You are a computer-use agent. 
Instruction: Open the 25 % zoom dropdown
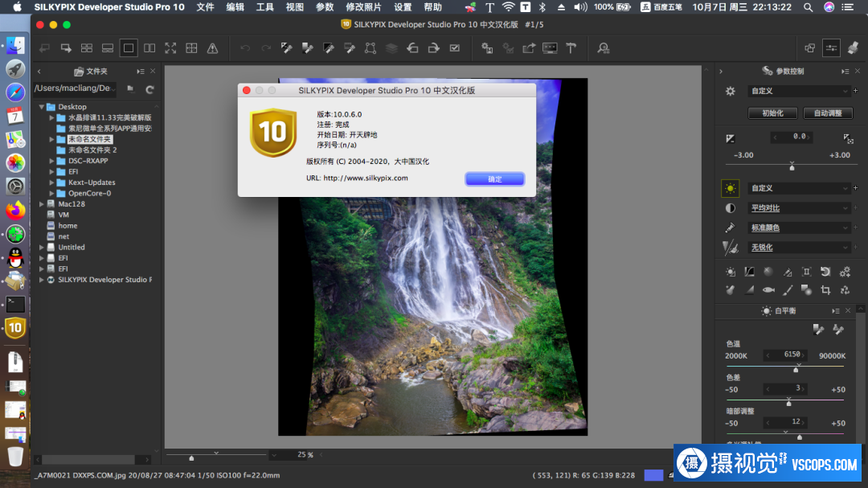pyautogui.click(x=273, y=455)
